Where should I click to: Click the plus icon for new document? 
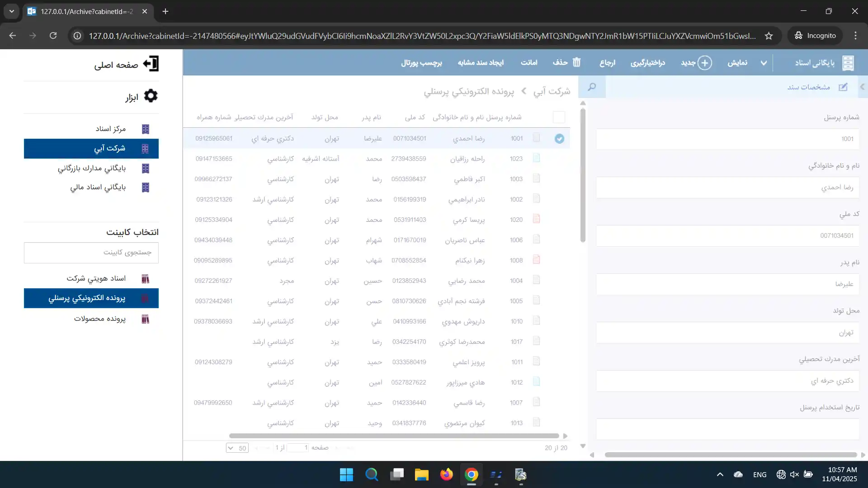pyautogui.click(x=704, y=63)
